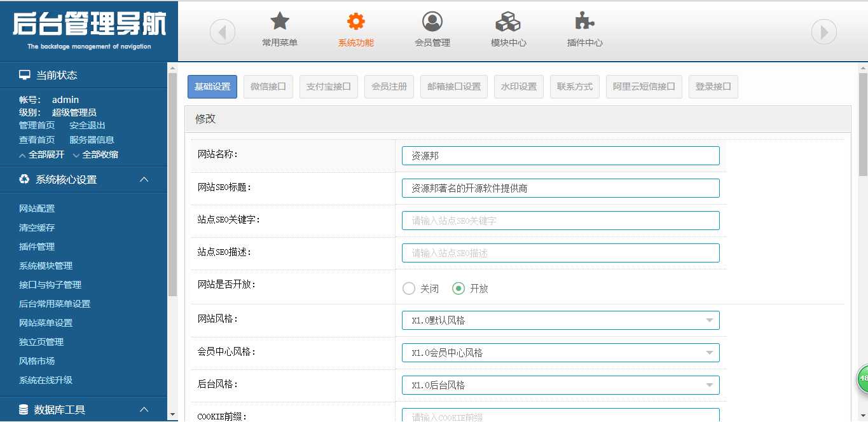Open 后台常用菜单设置 in sidebar
The height and width of the screenshot is (422, 868).
pos(55,304)
